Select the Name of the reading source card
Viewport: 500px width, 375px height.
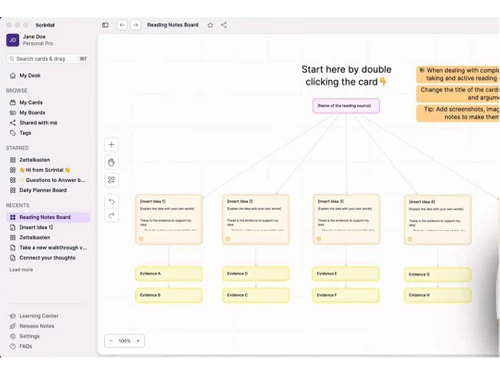click(x=346, y=106)
